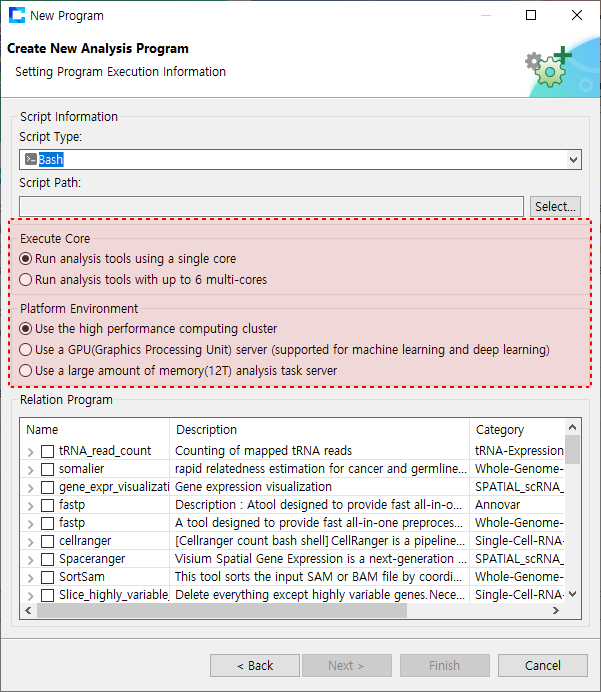The height and width of the screenshot is (692, 601).
Task: Expand the Slice_highly_variable row
Action: point(30,596)
